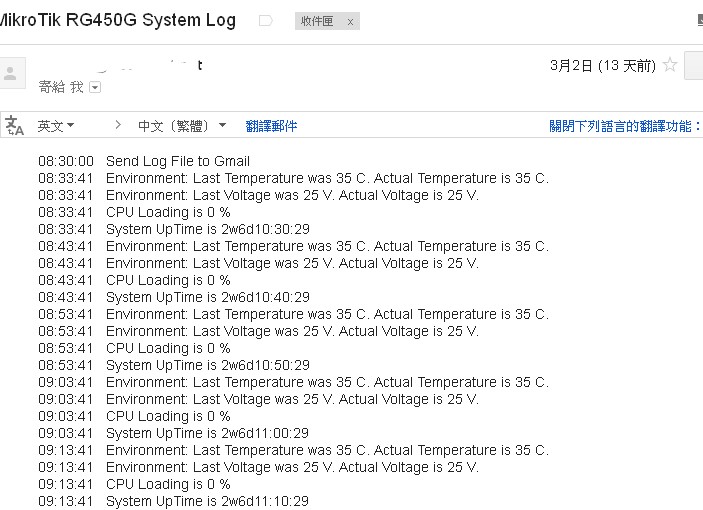Open the 收件匣 inbox label

pyautogui.click(x=317, y=21)
